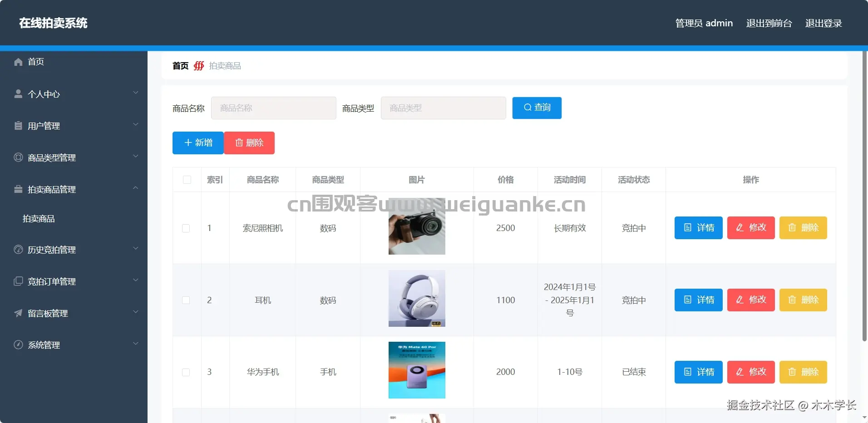Click the circular icon for 商品类型管理

click(18, 157)
